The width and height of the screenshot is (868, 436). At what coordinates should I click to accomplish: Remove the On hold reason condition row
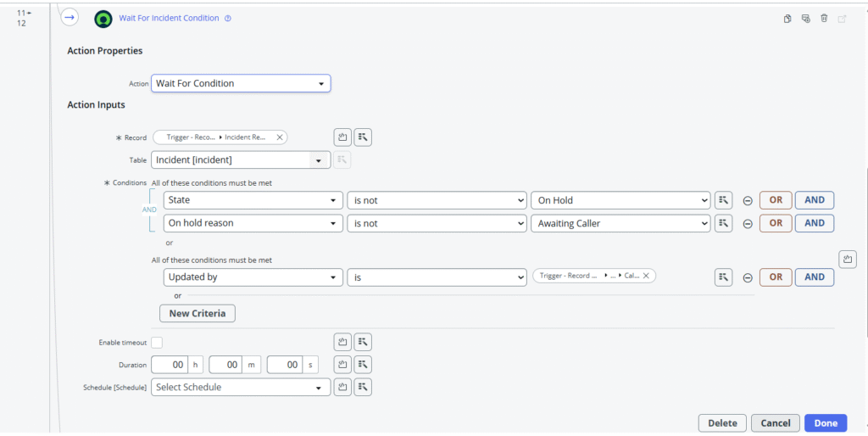point(748,224)
